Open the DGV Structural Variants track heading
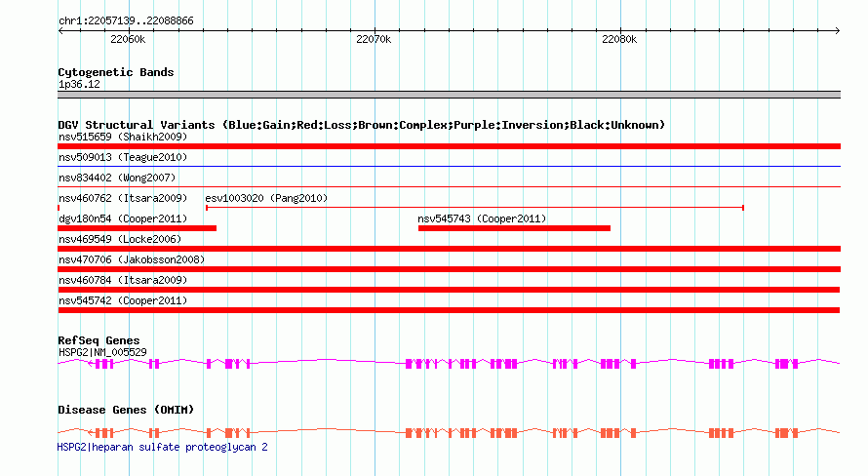Screen dimensions: 868x476 coord(362,125)
